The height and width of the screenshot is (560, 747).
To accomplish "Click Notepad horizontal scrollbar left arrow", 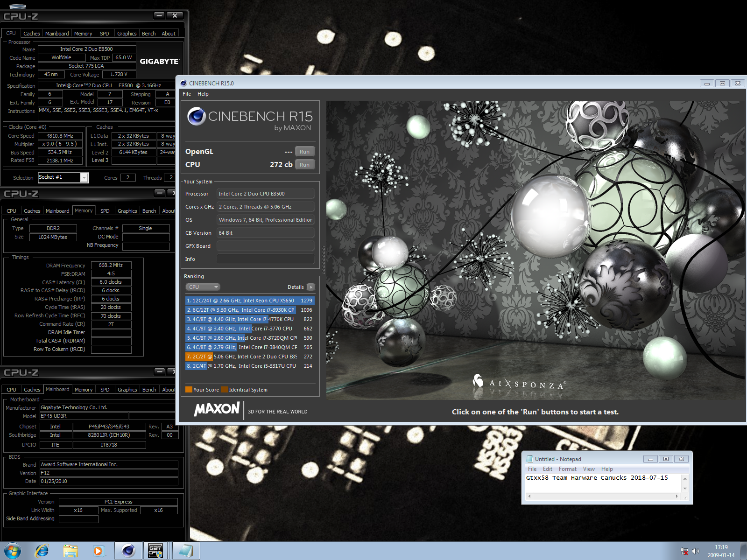I will pos(529,497).
